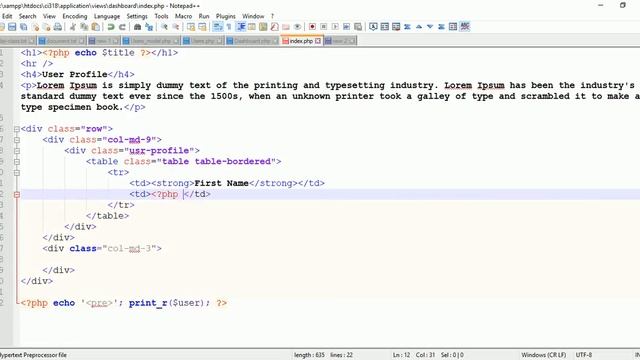Click the "col-md-3" class string
Image resolution: width=640 pixels, height=360 pixels.
click(x=129, y=249)
